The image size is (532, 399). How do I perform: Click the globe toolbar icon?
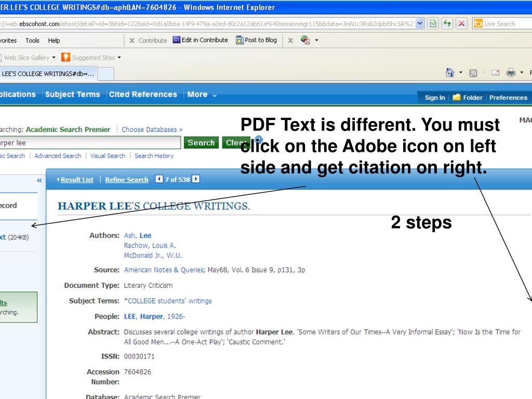pos(305,40)
